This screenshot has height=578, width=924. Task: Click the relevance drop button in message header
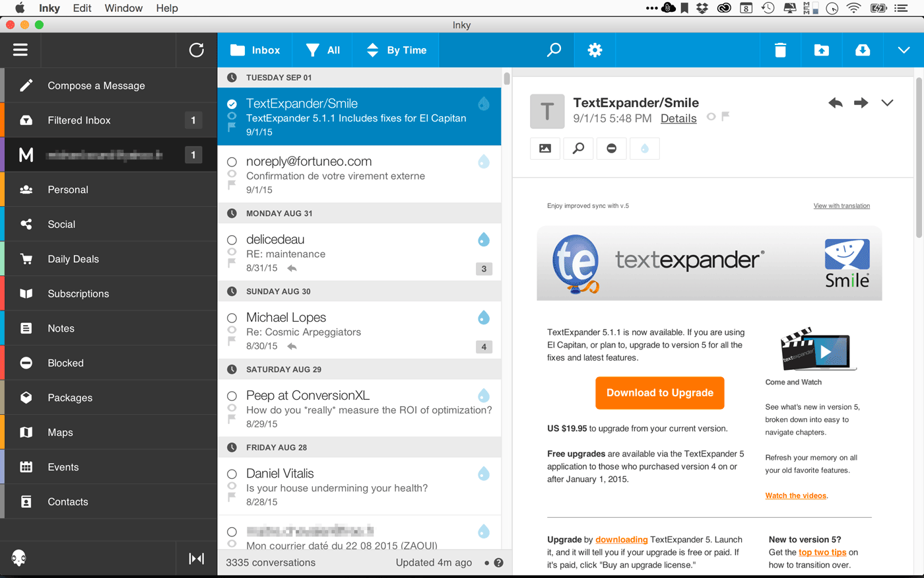point(645,149)
